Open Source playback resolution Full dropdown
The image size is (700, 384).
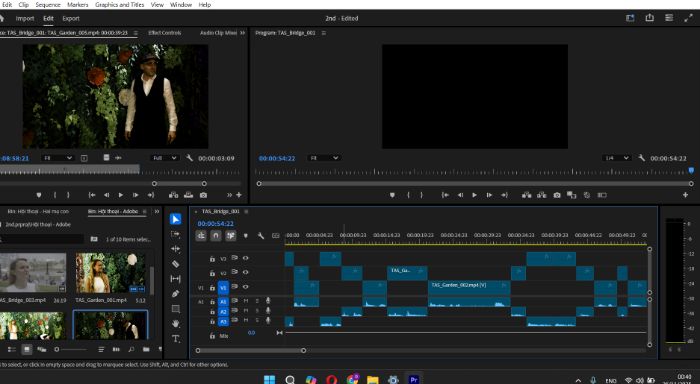165,158
